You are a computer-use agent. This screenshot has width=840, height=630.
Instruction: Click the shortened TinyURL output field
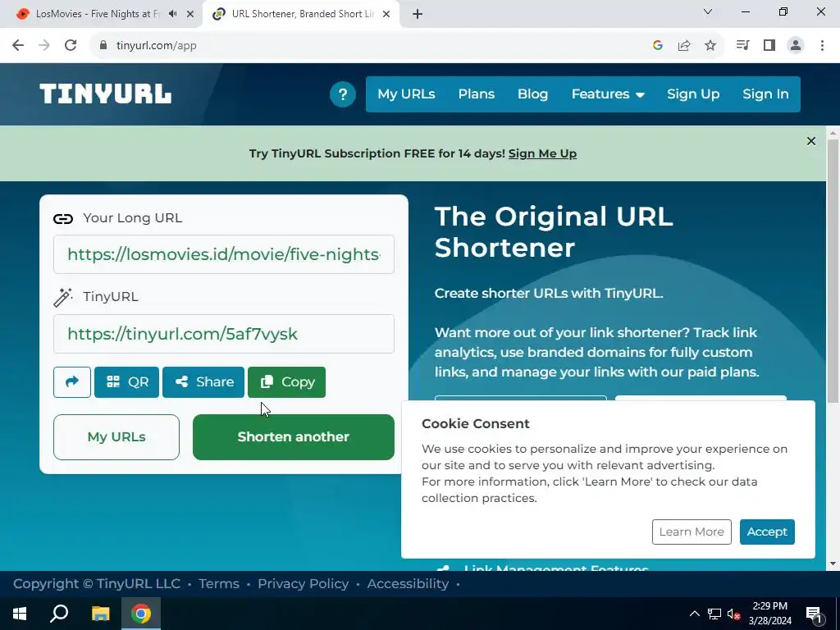click(x=224, y=334)
